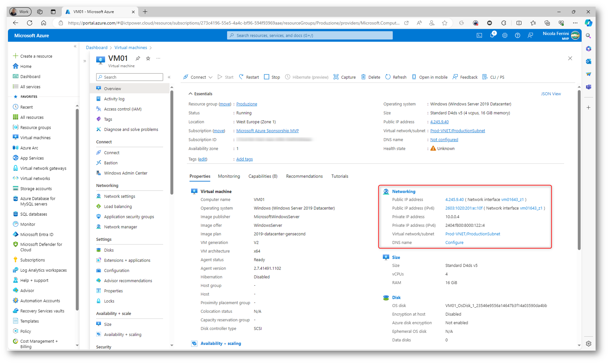
Task: Open Virtual machines in left favorites
Action: 35,137
